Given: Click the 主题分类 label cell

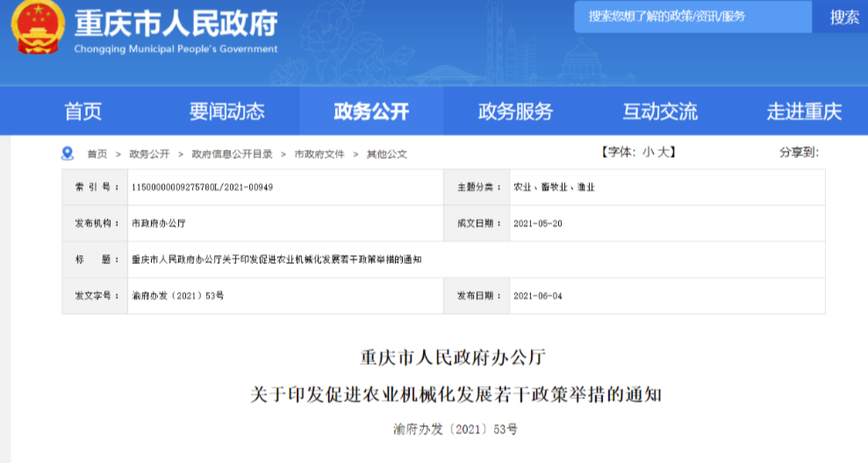Looking at the screenshot, I should 477,188.
